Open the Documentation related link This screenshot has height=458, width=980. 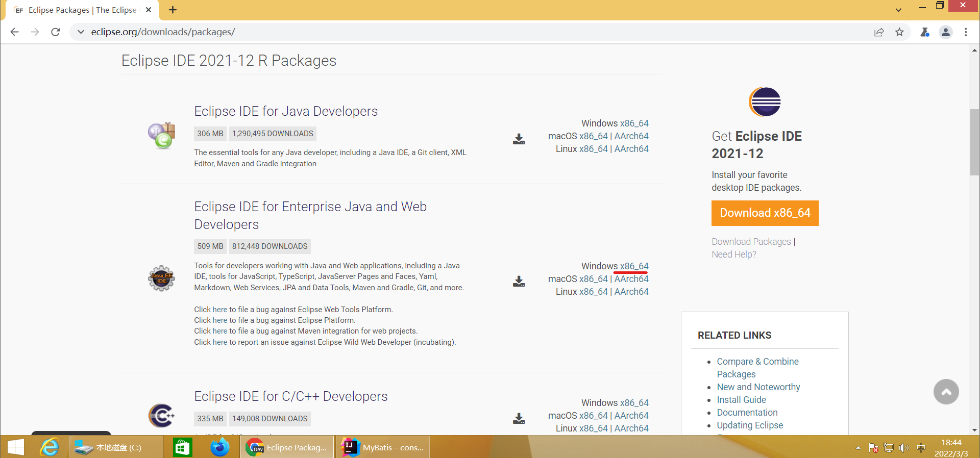pyautogui.click(x=747, y=413)
